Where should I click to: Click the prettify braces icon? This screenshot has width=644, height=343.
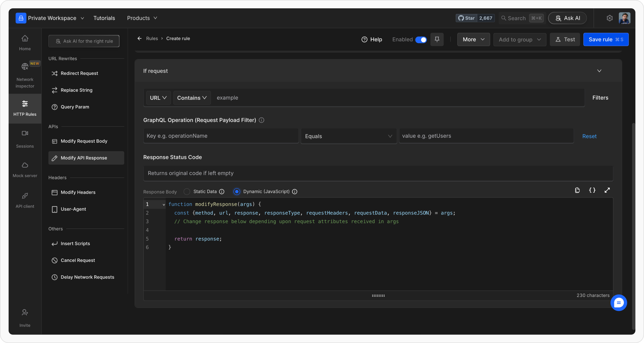592,190
